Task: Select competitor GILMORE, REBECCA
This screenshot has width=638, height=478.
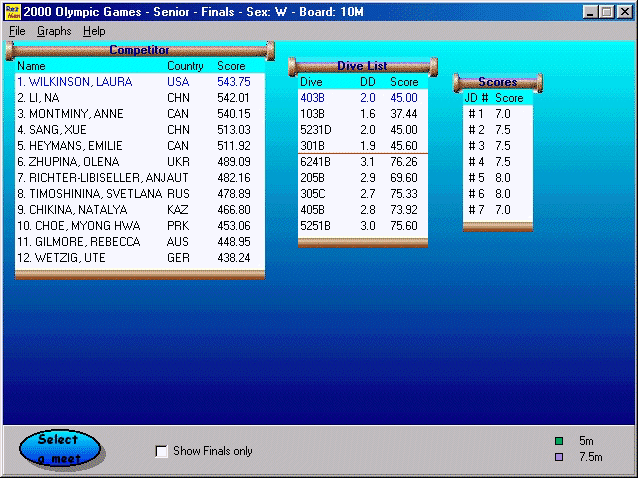Action: pos(140,242)
